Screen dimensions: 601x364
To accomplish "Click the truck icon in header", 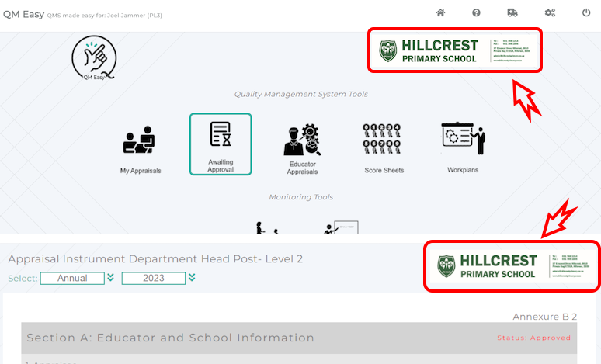I will click(x=512, y=13).
